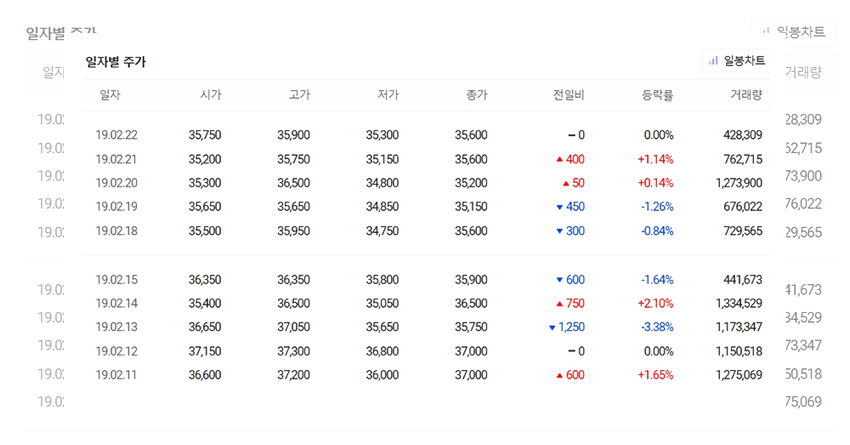The image size is (850, 445).
Task: Select the 전일비 column header
Action: point(569,95)
